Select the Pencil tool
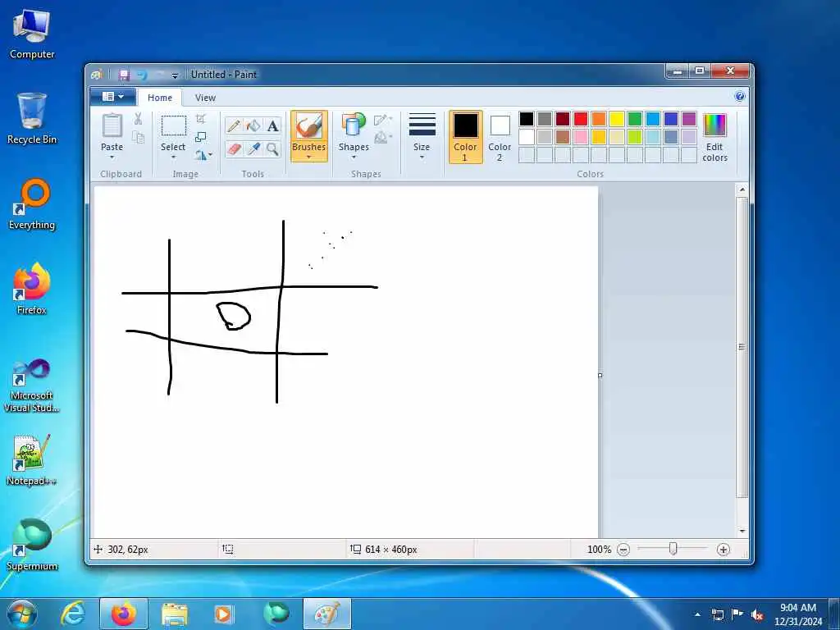The height and width of the screenshot is (630, 840). tap(234, 126)
